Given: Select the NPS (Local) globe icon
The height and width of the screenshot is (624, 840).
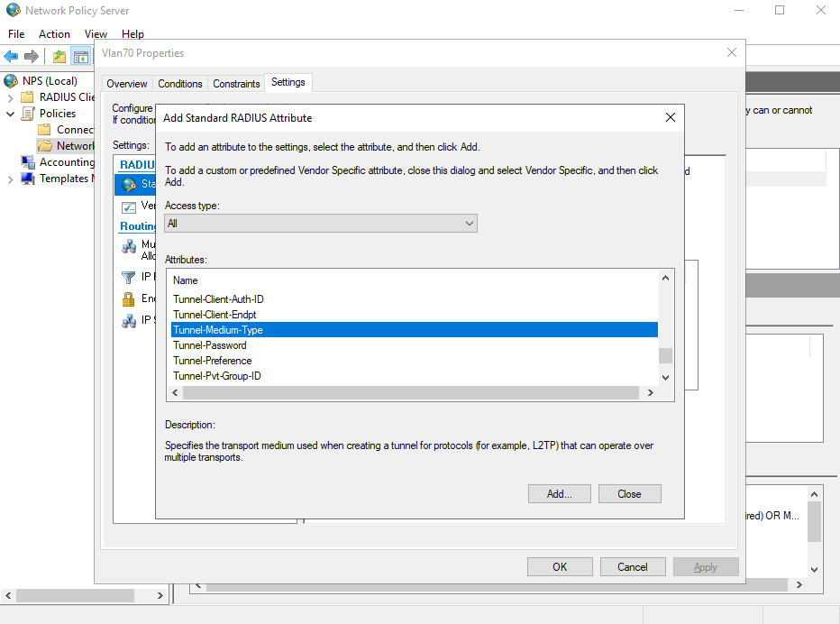Looking at the screenshot, I should 11,81.
